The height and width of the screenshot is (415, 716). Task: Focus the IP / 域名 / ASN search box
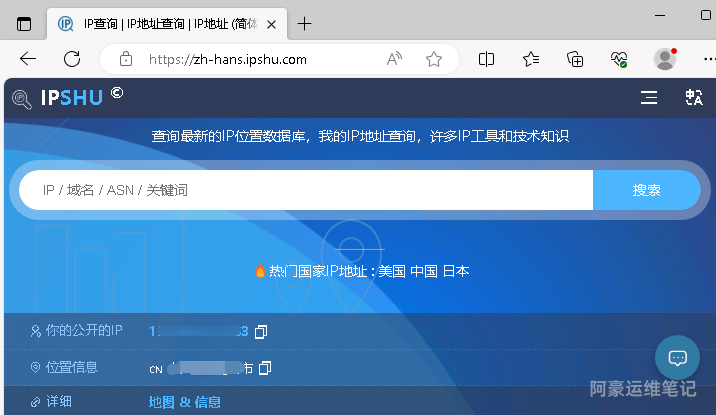pyautogui.click(x=306, y=190)
